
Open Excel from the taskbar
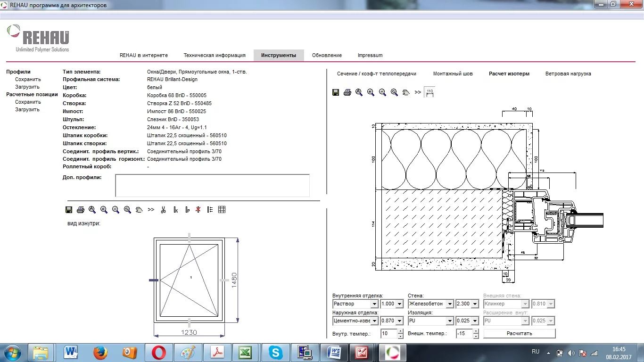pos(245,352)
